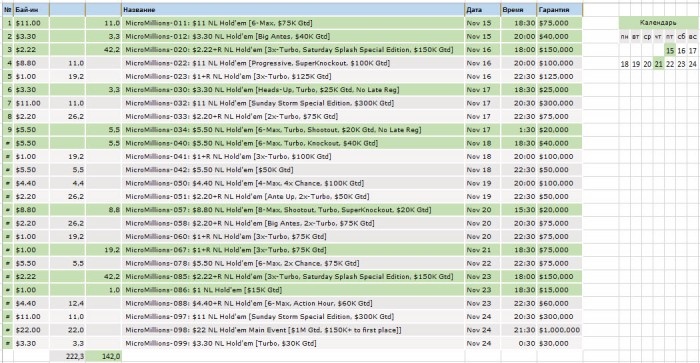Viewport: 700px width, 363px height.
Task: Select the MicroMillions-040 Knockout name cell
Action: click(x=293, y=143)
